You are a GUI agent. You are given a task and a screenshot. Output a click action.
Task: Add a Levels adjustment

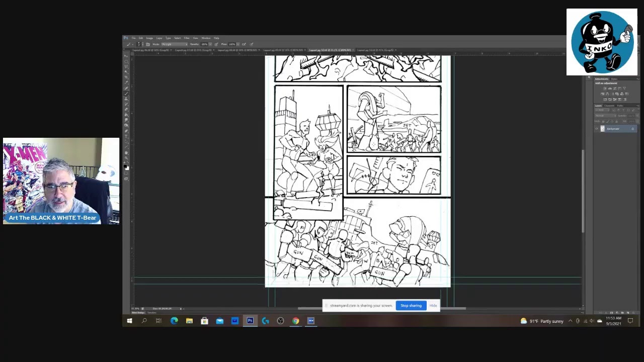610,88
